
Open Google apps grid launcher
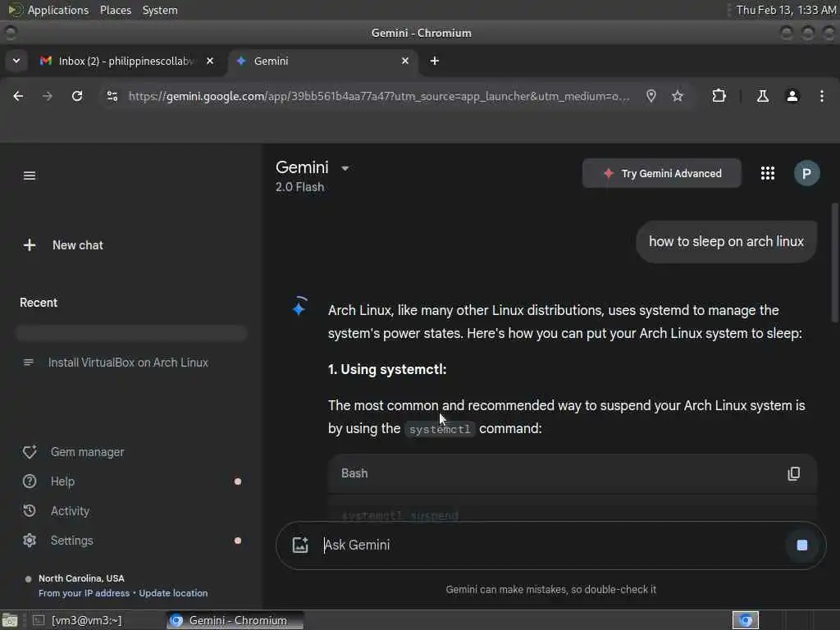click(x=768, y=173)
